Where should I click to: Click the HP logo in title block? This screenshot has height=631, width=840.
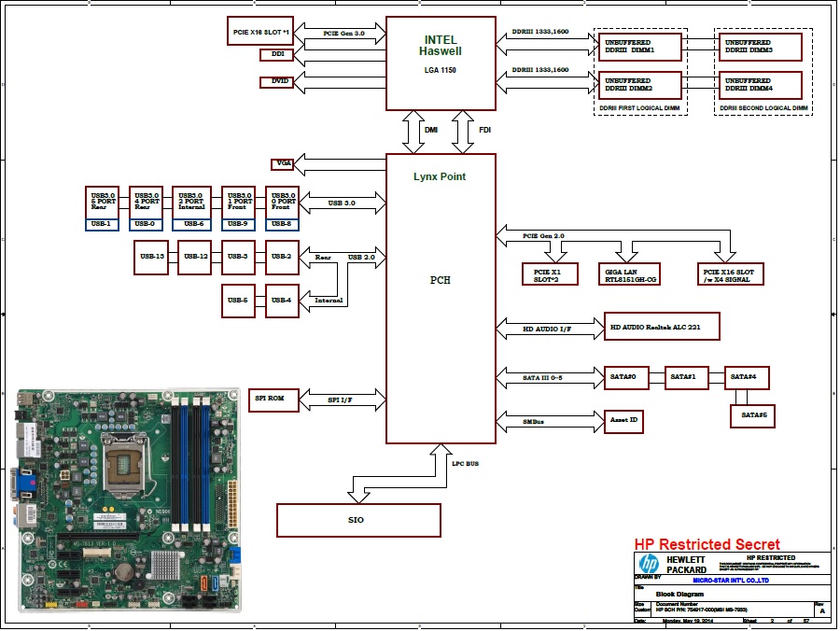[x=649, y=564]
